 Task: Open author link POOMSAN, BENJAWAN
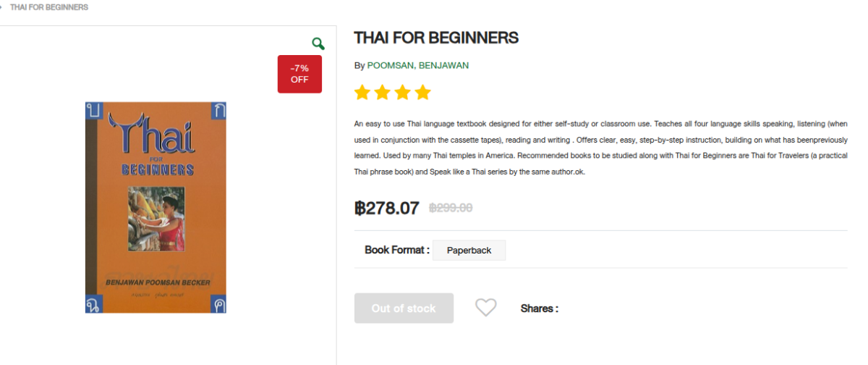(417, 65)
